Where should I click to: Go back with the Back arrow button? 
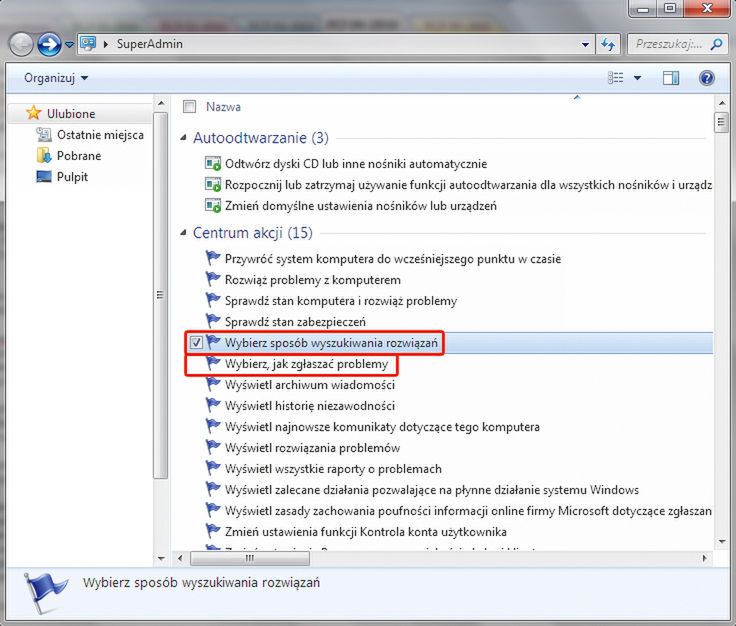click(21, 45)
